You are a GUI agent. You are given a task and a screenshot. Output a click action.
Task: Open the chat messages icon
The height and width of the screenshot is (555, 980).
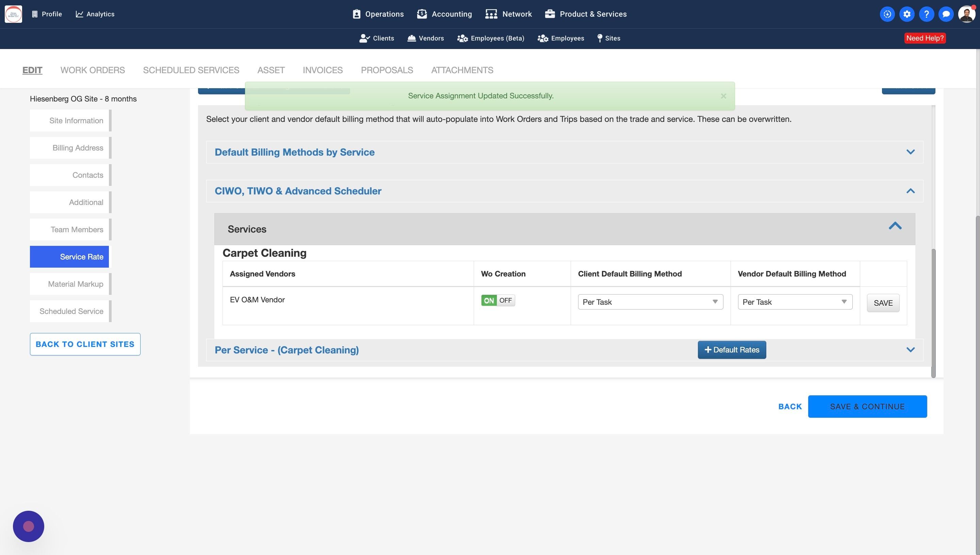point(946,14)
